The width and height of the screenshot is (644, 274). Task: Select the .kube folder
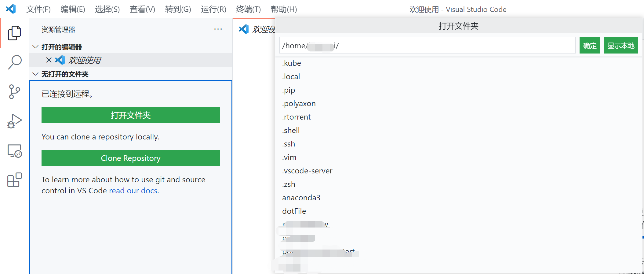[458, 63]
